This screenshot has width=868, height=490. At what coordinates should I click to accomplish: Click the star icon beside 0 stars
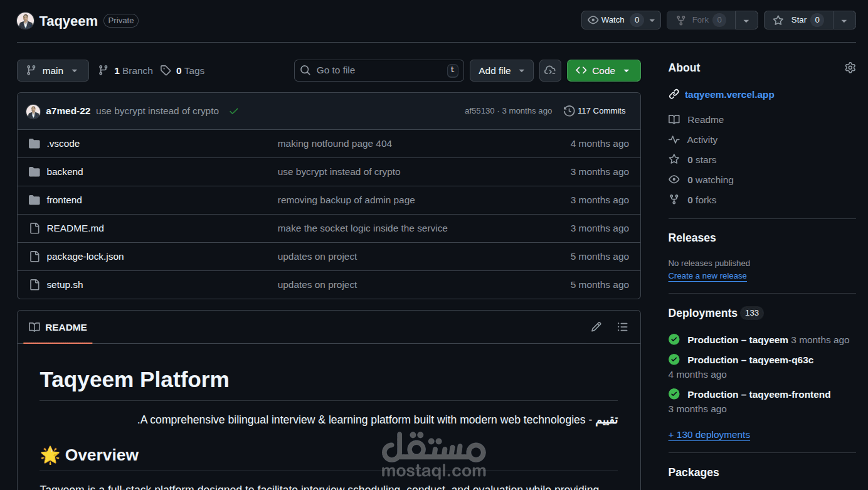(674, 160)
